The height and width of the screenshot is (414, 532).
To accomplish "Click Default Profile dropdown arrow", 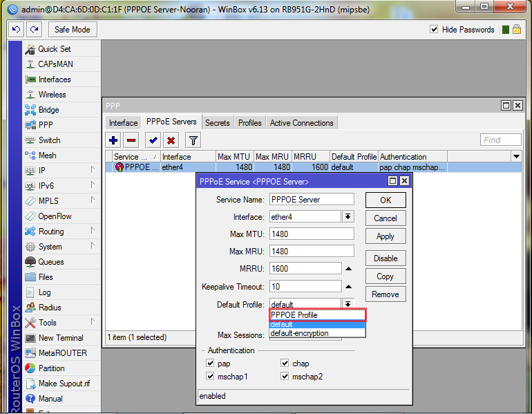I will (348, 304).
